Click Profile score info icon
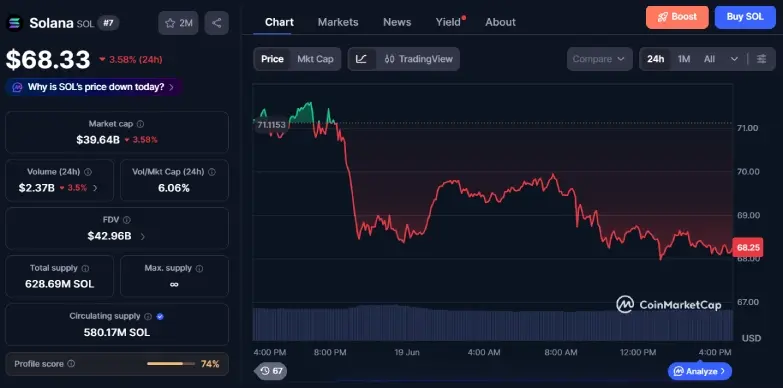Screen dimensions: 783x388 (x=71, y=364)
